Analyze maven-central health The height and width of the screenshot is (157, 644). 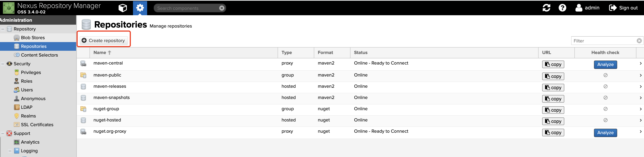(x=605, y=65)
